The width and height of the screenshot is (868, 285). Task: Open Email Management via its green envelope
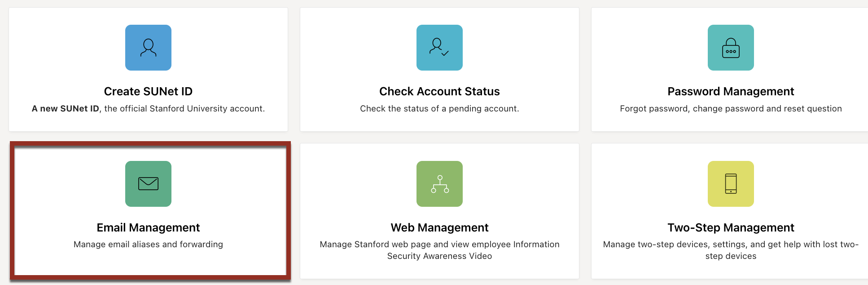click(x=148, y=184)
